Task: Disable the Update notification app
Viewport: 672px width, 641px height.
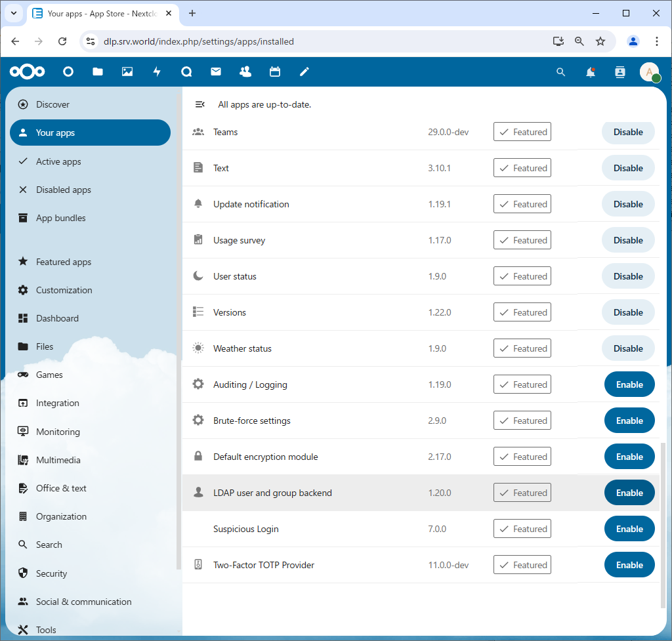Action: tap(628, 204)
